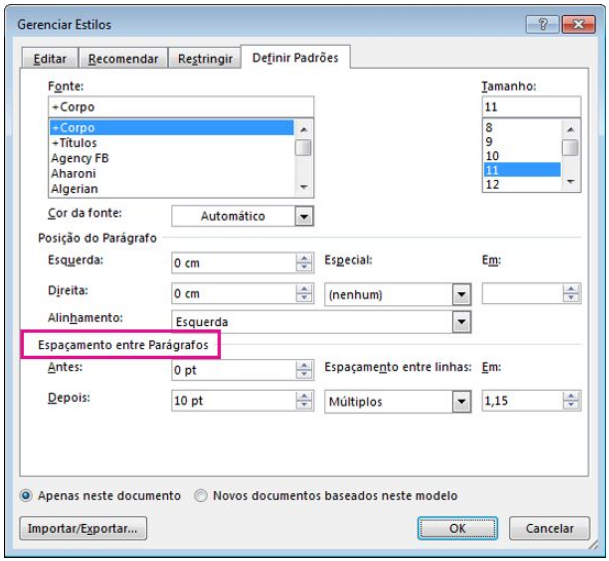Decrease the Depois spacing spinner
Viewport: 609px width, 561px height.
pos(305,406)
